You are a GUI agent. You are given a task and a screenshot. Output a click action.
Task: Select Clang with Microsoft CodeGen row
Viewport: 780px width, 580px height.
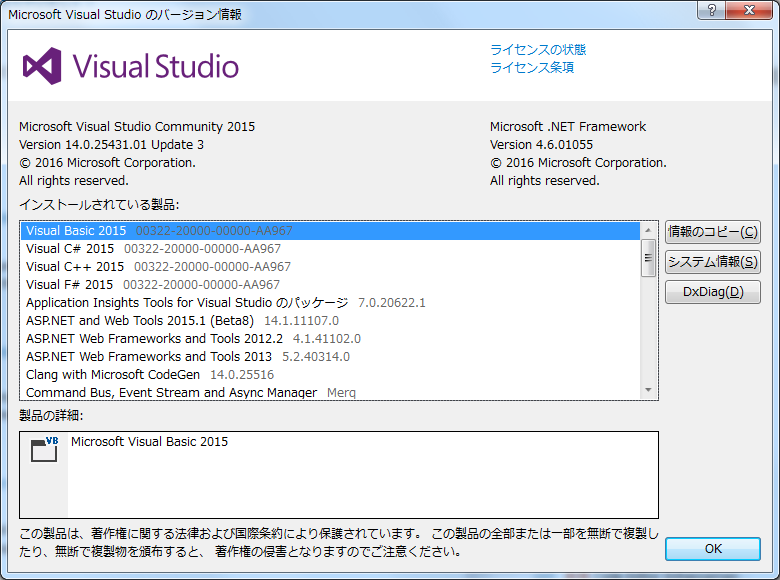tap(330, 375)
